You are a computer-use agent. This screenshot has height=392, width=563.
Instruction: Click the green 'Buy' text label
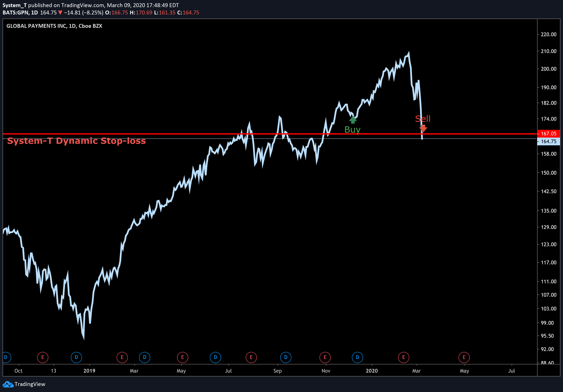tap(352, 130)
